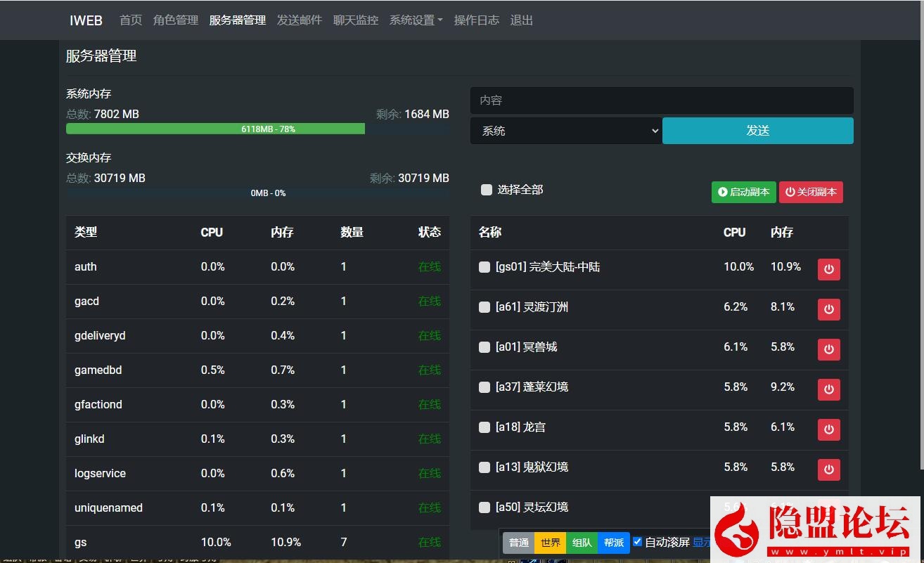Focus the 内容 message input field

pos(661,101)
